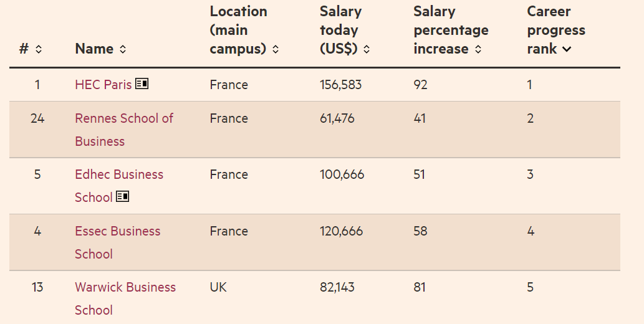Sort by Salary today (US$) arrows
Screen dimensions: 644x324
point(367,49)
